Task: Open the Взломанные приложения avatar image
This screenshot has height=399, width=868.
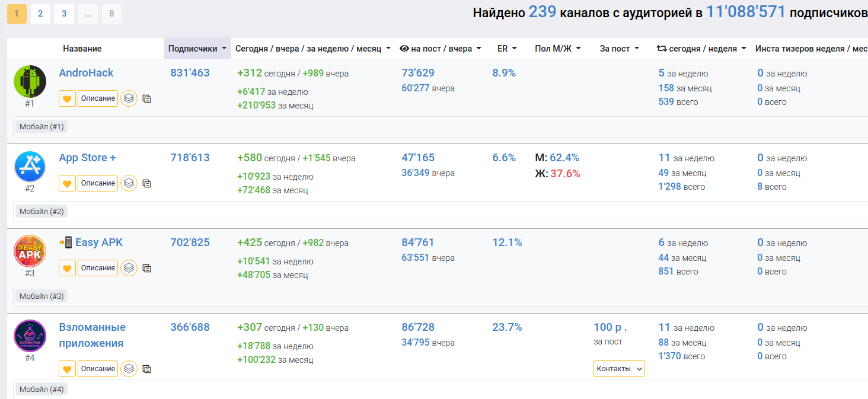Action: (x=30, y=336)
